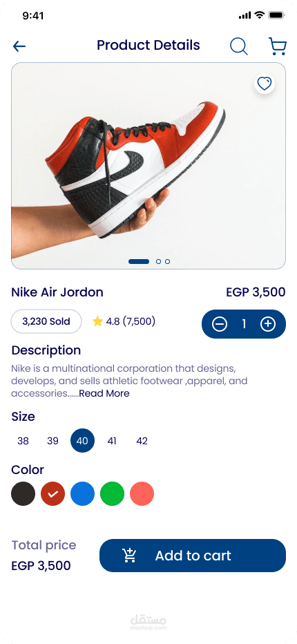Click the cart icon inside the Add to cart button
Viewport: 297px width, 644px height.
pyautogui.click(x=129, y=556)
